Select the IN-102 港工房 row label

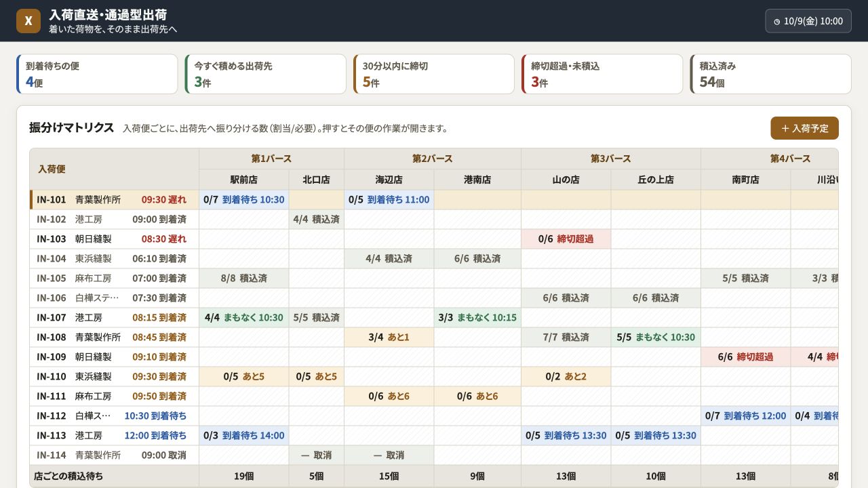pos(114,220)
